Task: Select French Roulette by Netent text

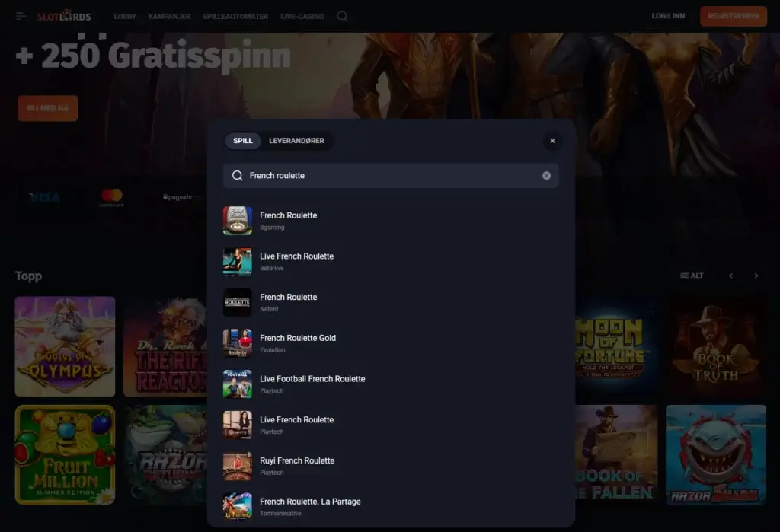Action: click(x=288, y=297)
